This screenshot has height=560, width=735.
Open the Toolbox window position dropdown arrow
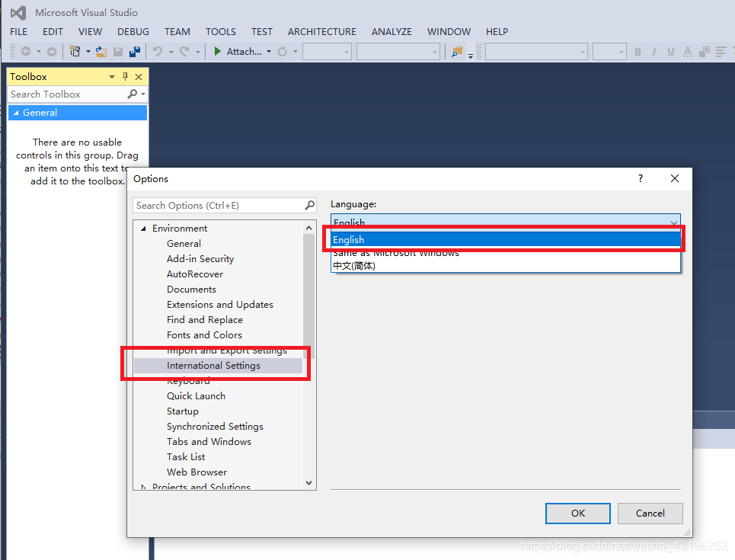pyautogui.click(x=111, y=77)
